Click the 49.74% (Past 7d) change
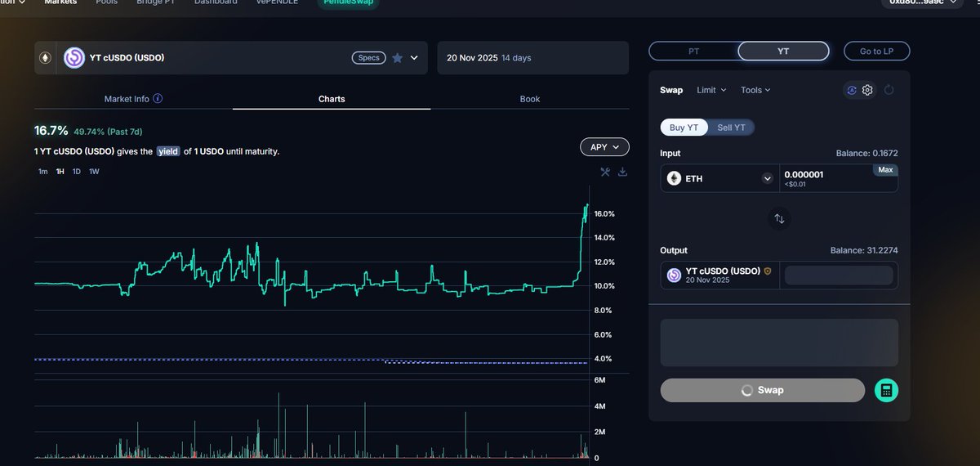Image resolution: width=980 pixels, height=466 pixels. 109,132
